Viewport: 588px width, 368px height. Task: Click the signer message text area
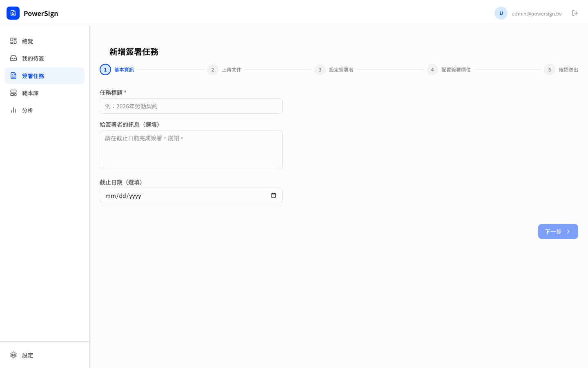coord(191,149)
